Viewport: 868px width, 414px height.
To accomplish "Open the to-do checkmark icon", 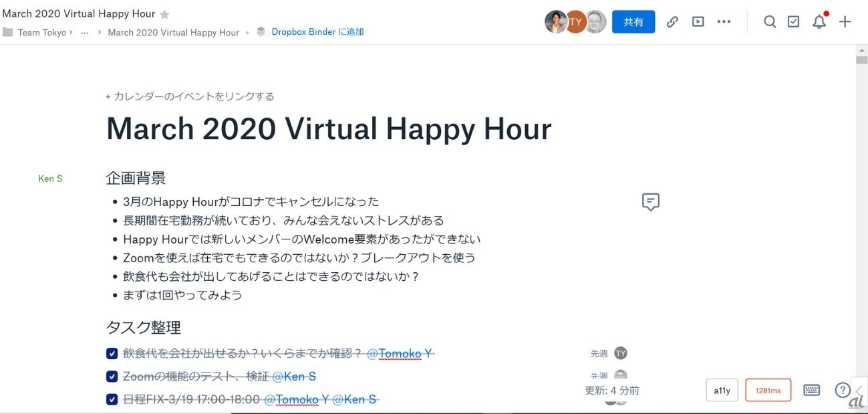I will pos(793,22).
